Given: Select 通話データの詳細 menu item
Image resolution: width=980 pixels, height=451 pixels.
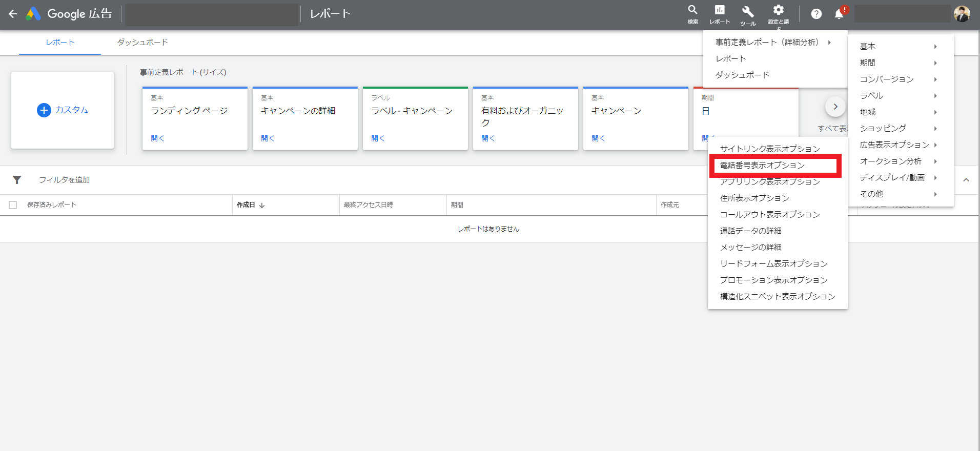Looking at the screenshot, I should [778, 231].
